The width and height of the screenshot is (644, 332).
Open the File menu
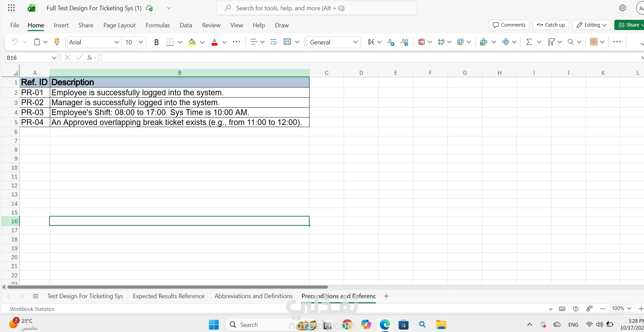click(x=15, y=25)
